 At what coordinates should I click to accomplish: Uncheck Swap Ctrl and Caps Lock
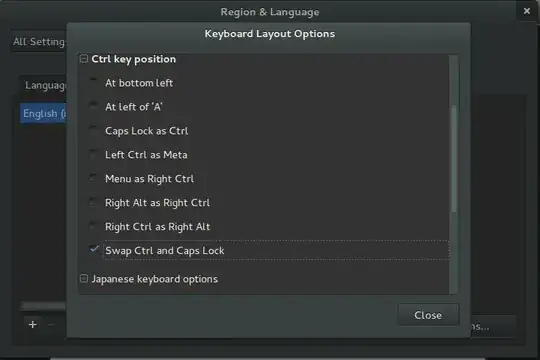(x=94, y=249)
